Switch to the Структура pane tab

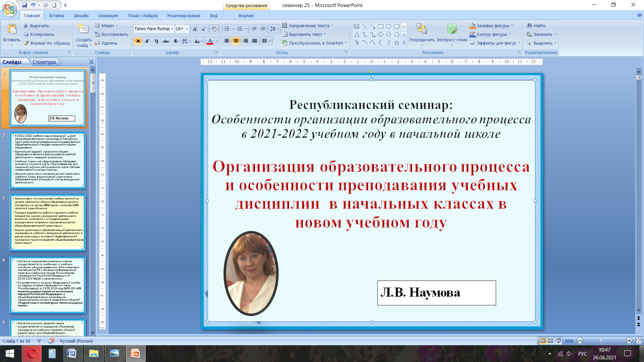[x=44, y=62]
